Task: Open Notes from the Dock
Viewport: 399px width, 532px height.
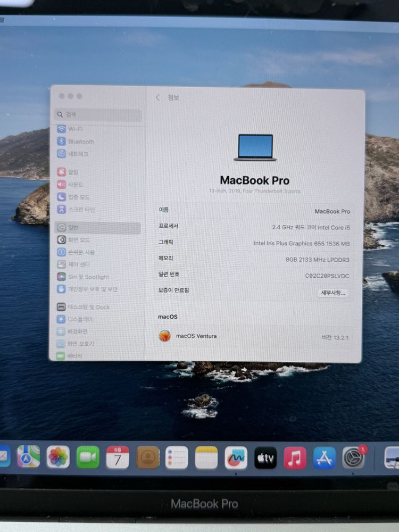Action: point(206,458)
